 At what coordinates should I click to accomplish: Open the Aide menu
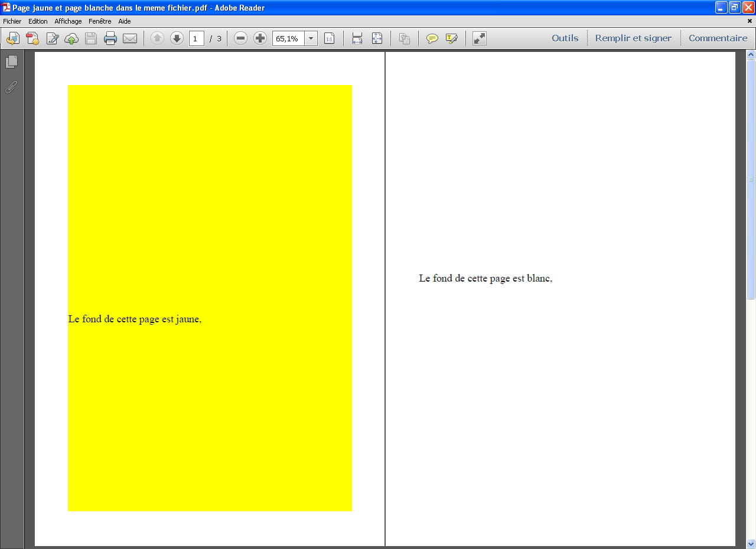[125, 21]
